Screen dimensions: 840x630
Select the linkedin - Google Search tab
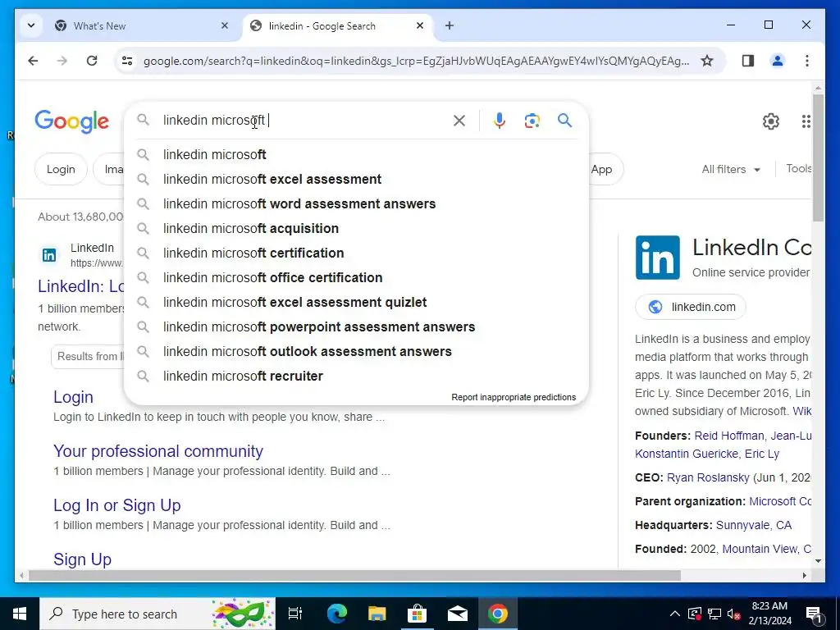pos(336,25)
